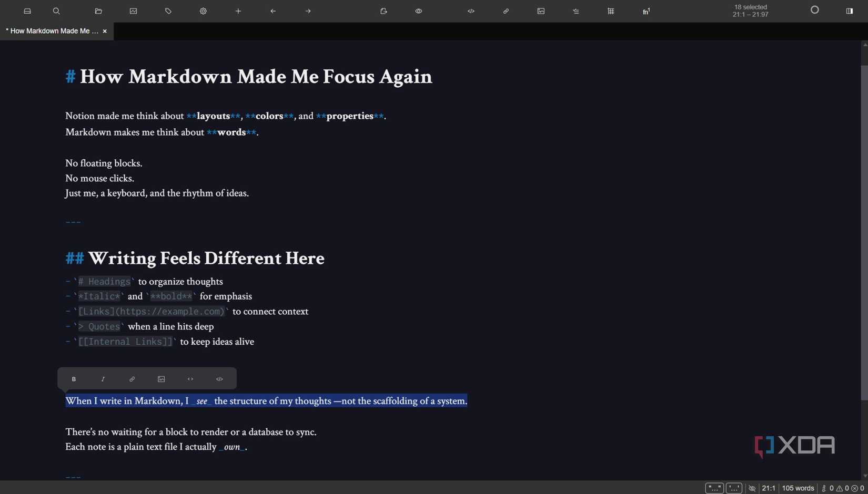Change the double magic quotes setting

pos(714,488)
